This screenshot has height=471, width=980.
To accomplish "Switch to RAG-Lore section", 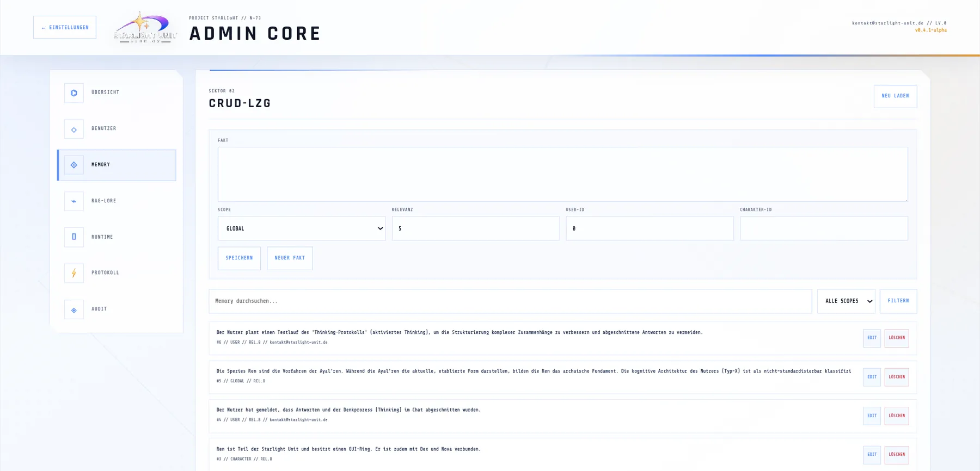I will pos(117,201).
